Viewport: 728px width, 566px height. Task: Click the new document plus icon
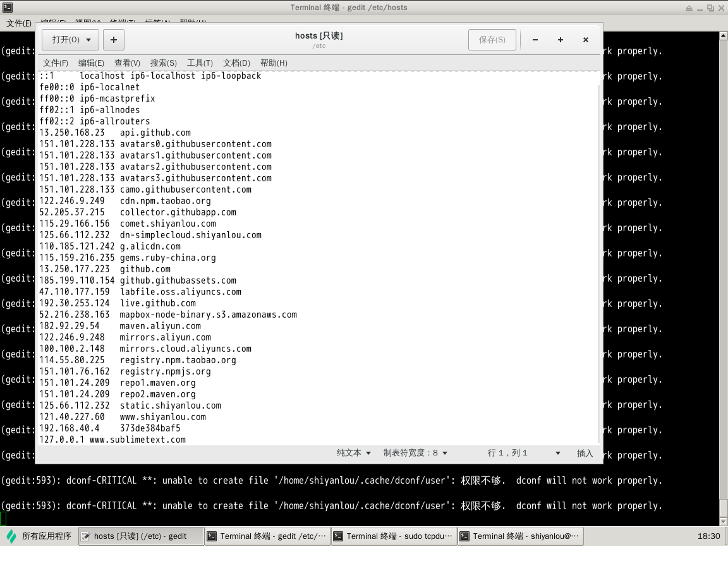tap(114, 40)
